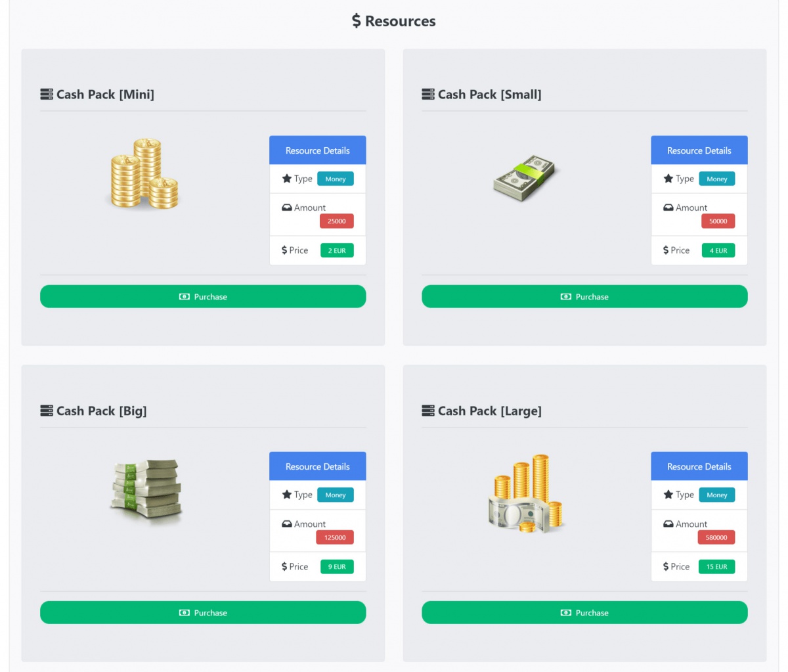The height and width of the screenshot is (672, 788).
Task: Click the 15 EUR price badge
Action: [716, 567]
